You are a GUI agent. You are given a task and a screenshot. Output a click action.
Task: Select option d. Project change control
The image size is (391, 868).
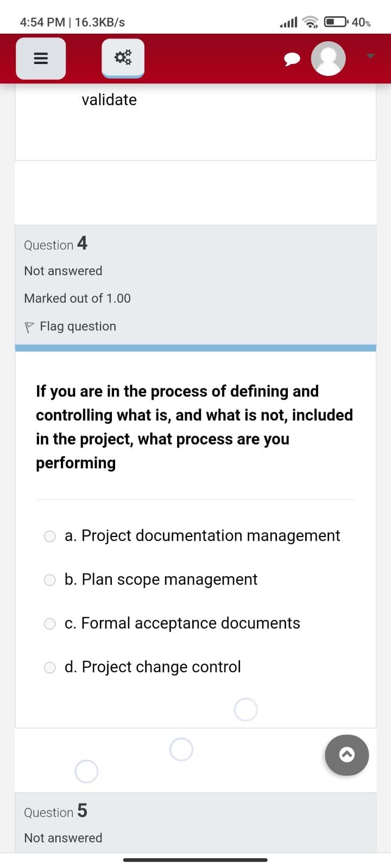coord(50,668)
